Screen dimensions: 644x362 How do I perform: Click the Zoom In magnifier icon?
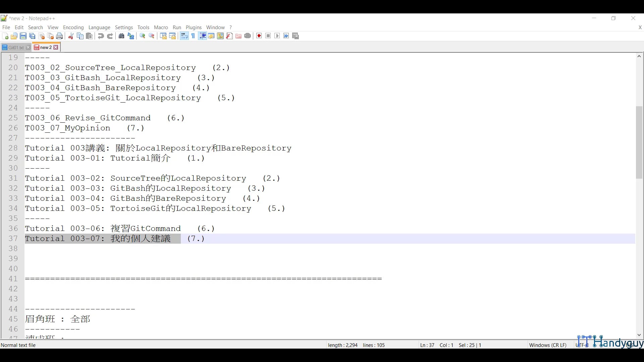pyautogui.click(x=142, y=36)
